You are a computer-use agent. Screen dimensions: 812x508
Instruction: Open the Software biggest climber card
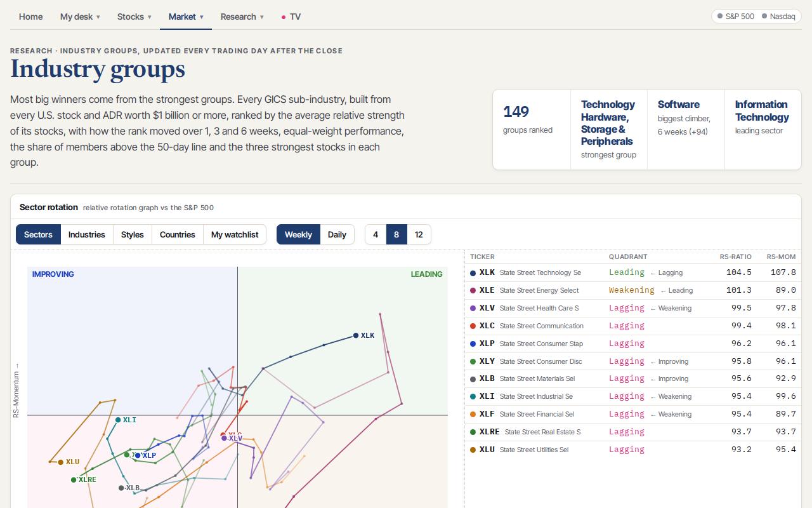point(686,129)
